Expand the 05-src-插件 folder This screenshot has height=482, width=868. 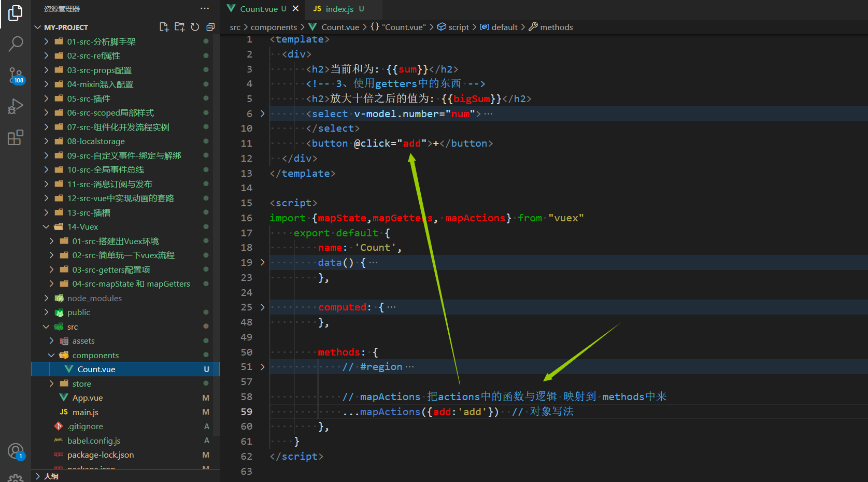click(x=46, y=98)
